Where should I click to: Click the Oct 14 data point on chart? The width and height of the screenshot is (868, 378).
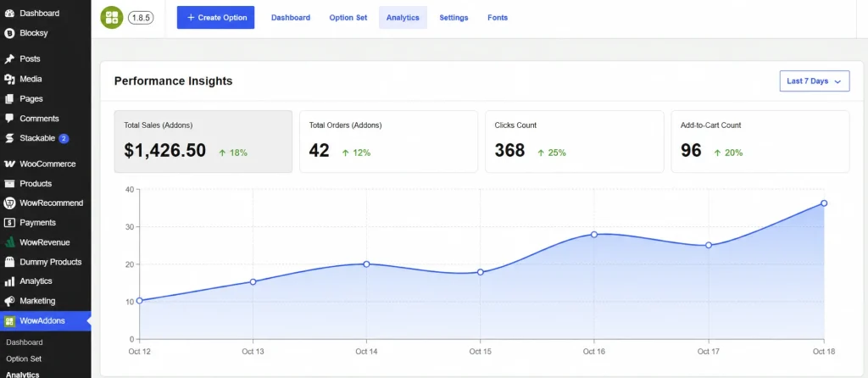pyautogui.click(x=366, y=264)
